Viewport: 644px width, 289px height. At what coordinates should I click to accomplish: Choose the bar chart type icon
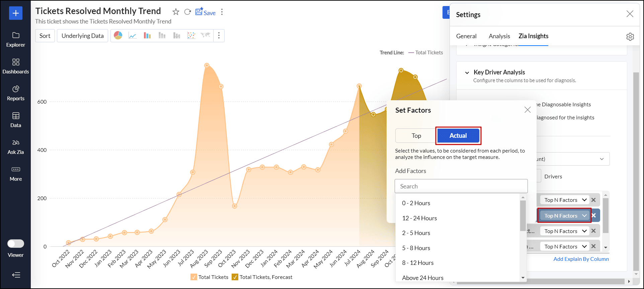(x=147, y=36)
